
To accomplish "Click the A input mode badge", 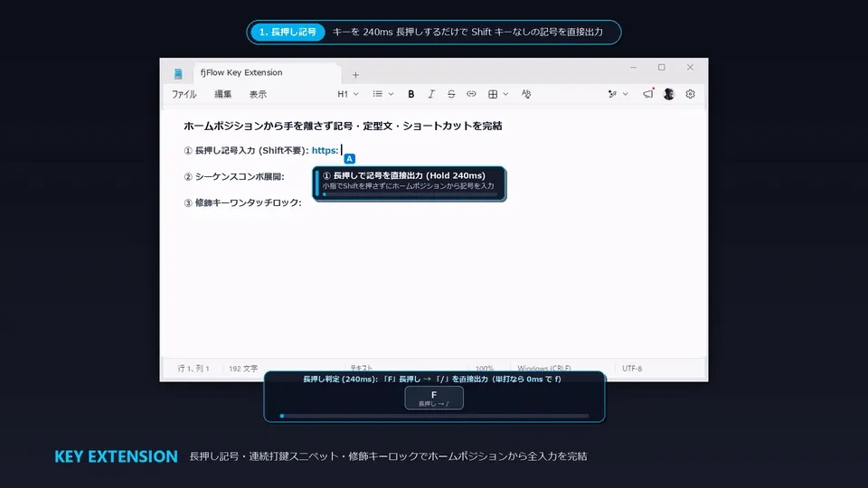I will coord(349,159).
